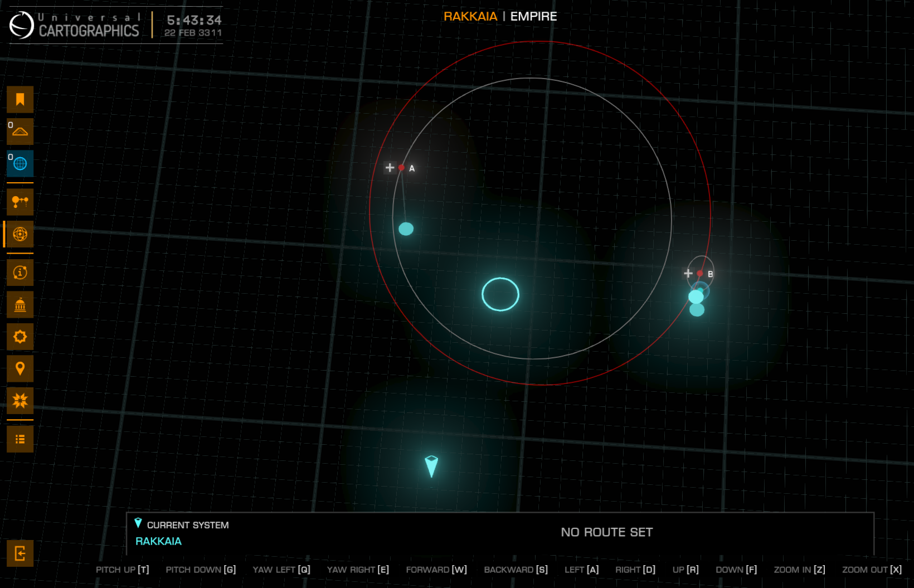This screenshot has height=588, width=914.
Task: Select the red marker for star B
Action: (x=700, y=273)
